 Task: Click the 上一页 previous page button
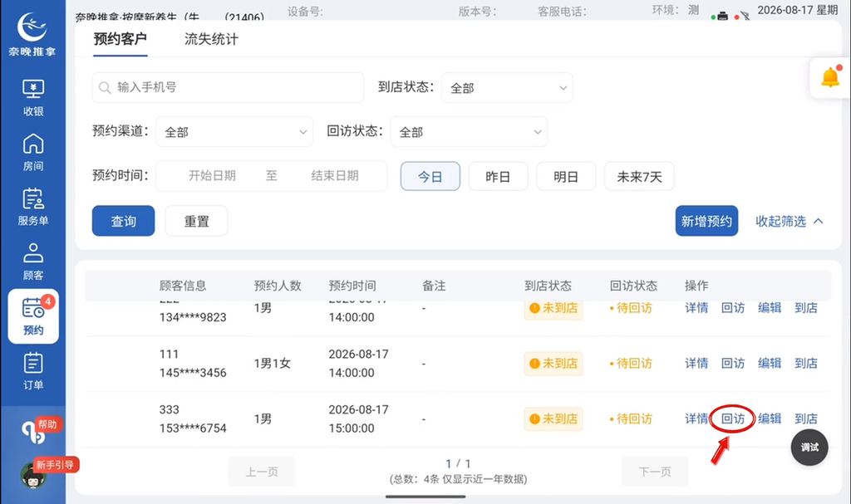(262, 472)
